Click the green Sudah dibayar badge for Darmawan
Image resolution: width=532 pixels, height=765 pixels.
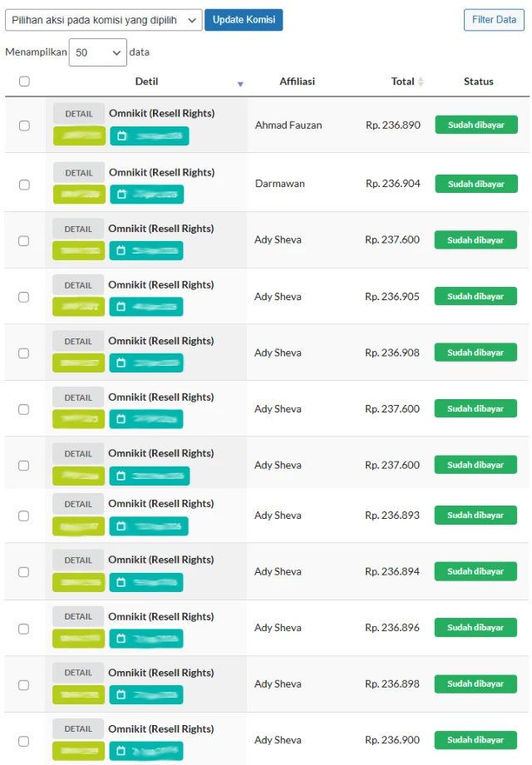coord(476,184)
